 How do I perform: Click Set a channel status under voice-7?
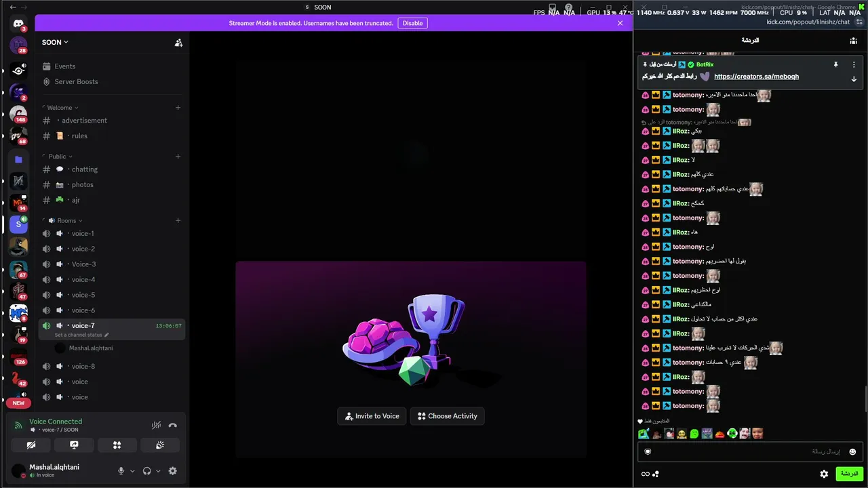click(x=81, y=335)
